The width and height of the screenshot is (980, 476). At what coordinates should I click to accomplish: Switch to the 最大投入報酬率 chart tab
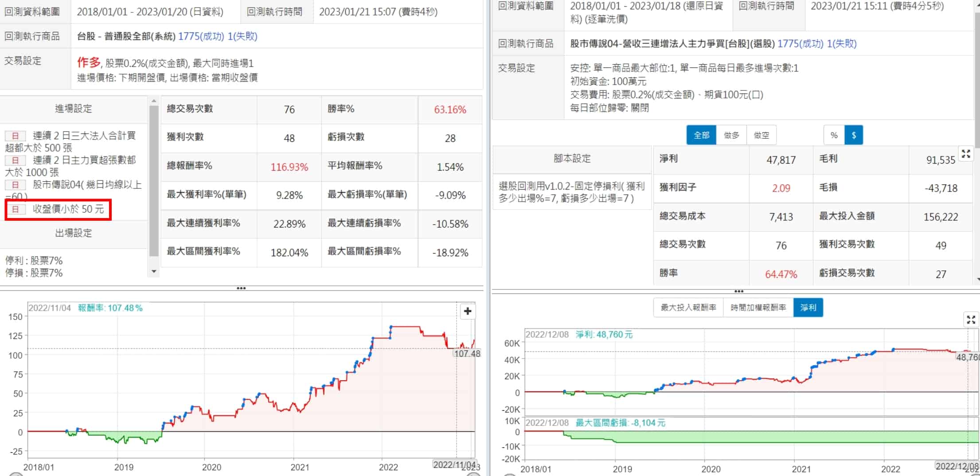click(x=688, y=307)
